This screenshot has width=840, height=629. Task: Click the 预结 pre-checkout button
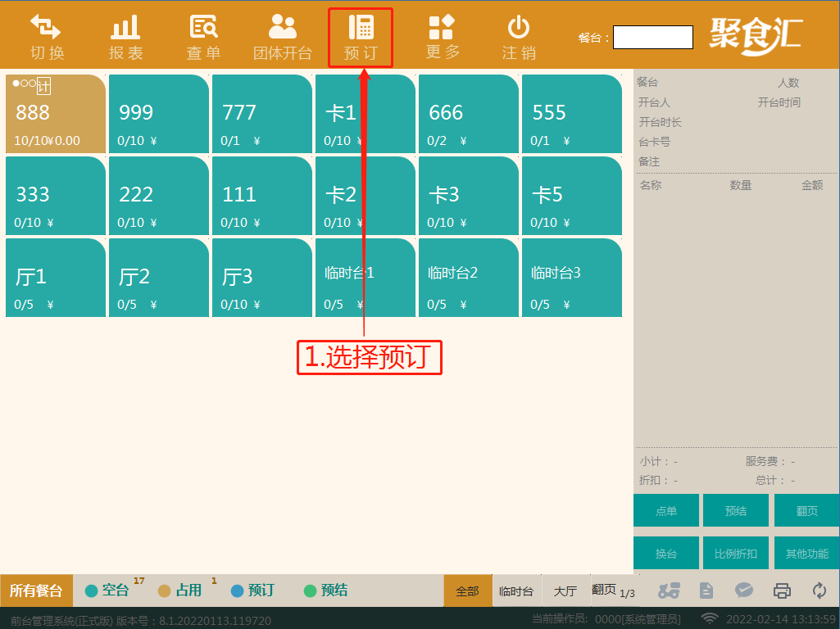pos(736,511)
